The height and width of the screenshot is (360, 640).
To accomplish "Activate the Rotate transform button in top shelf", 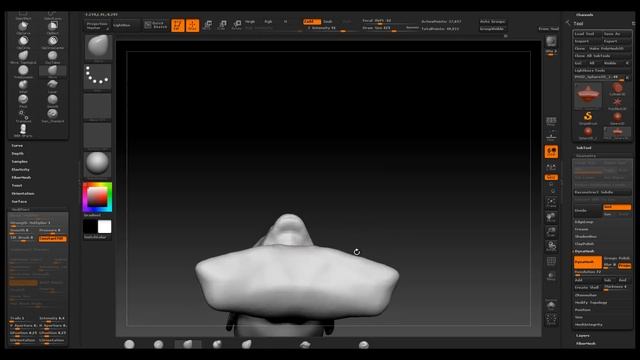I will click(237, 25).
